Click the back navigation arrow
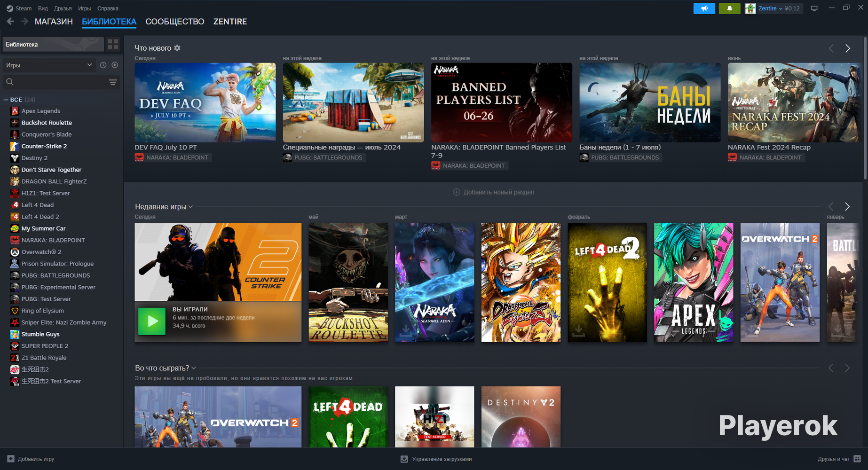This screenshot has height=470, width=868. click(10, 21)
